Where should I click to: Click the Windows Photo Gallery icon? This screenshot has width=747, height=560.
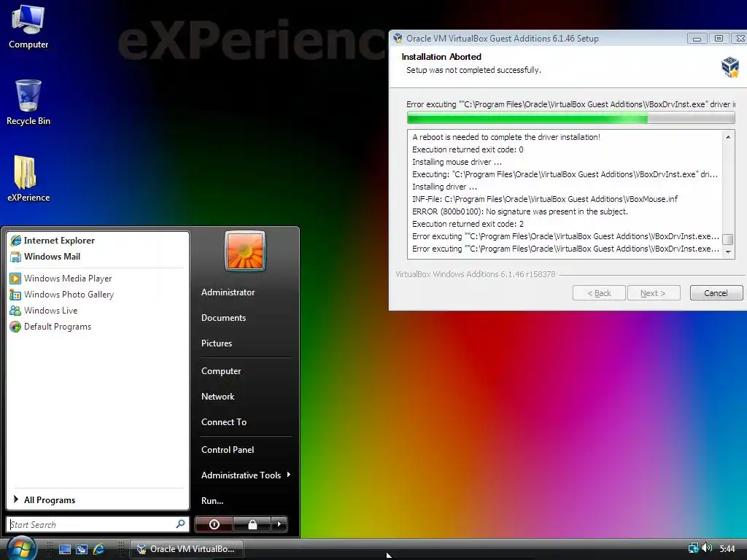(x=16, y=295)
